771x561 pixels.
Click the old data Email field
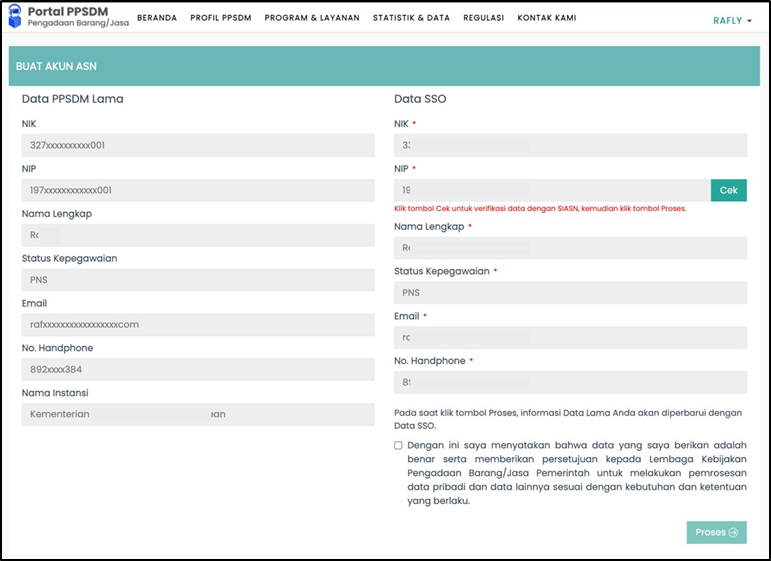point(198,325)
